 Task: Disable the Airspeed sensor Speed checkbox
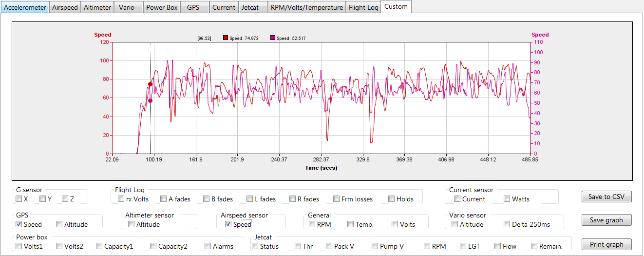click(228, 224)
